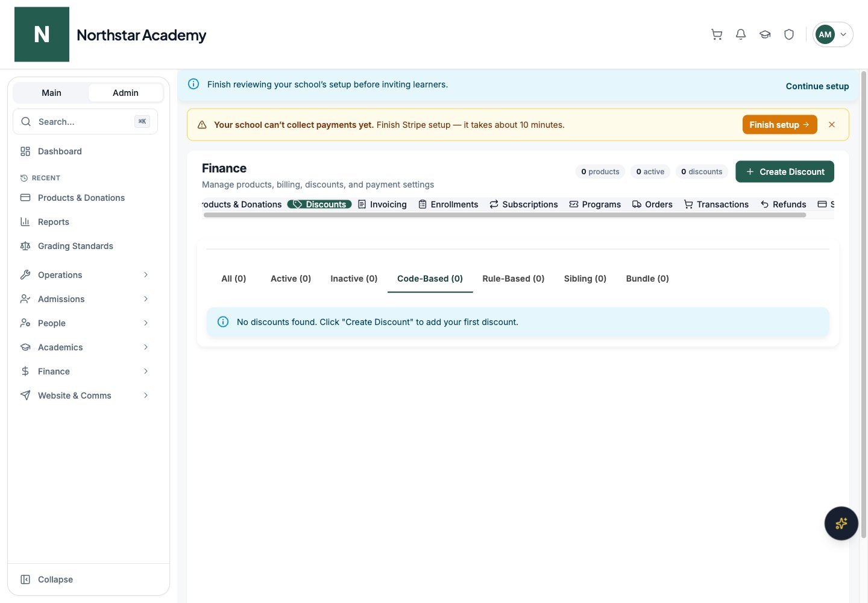Open Reports from sidebar

coord(85,222)
